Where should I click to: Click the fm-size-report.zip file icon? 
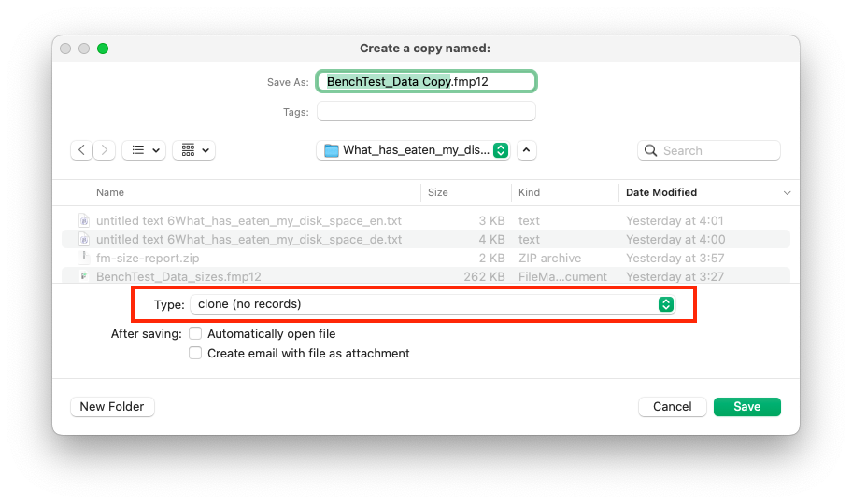(84, 258)
